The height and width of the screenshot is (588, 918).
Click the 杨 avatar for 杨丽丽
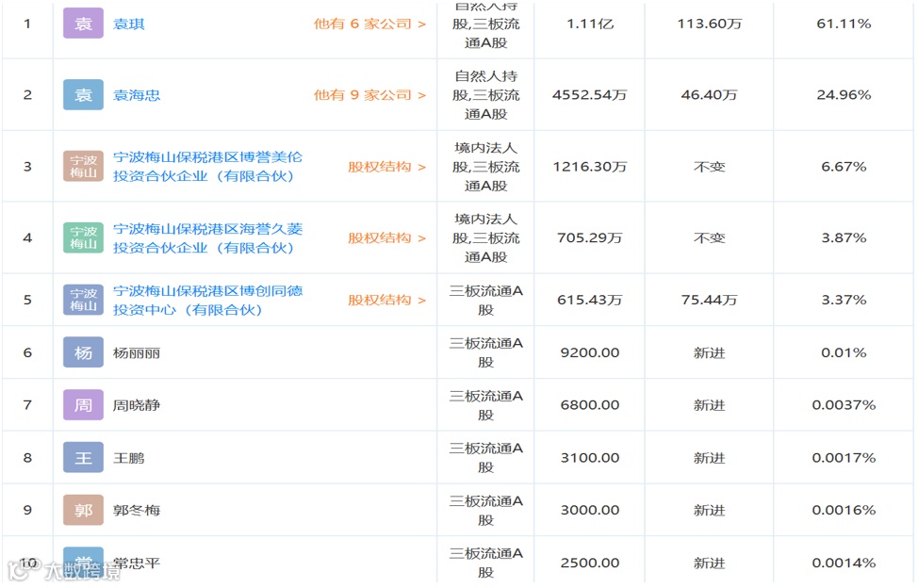click(83, 352)
